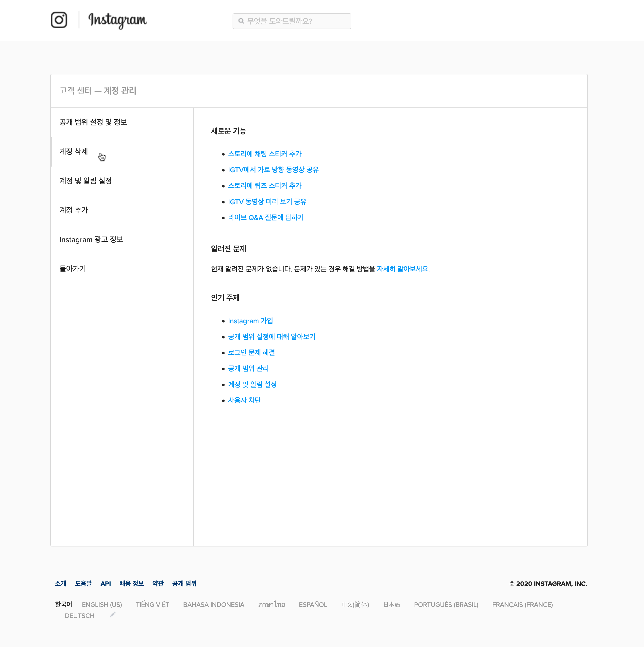The image size is (644, 647).
Task: Switch language to 中文(简体)
Action: [355, 605]
